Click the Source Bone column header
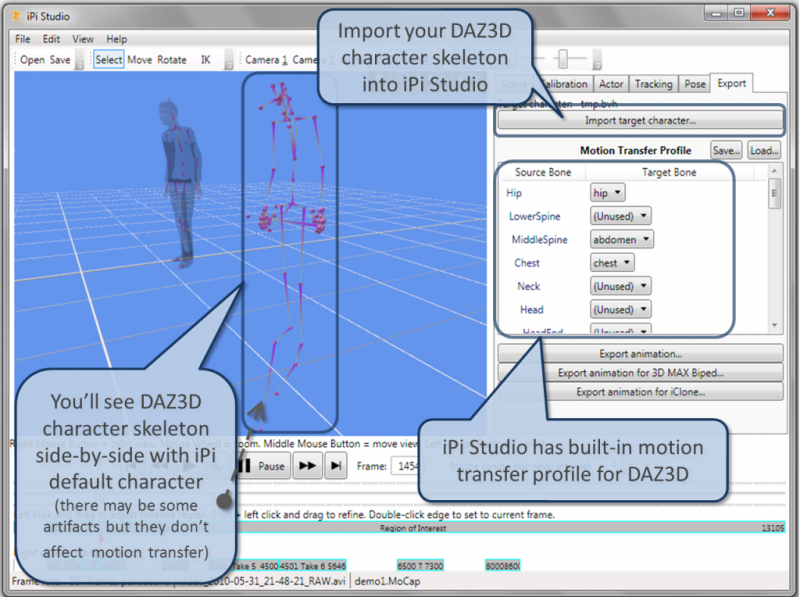Viewport: 800px width, 597px height. (x=543, y=172)
